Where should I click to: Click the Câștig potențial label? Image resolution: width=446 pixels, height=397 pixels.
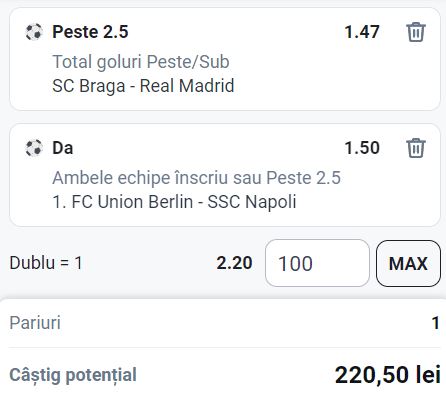tap(73, 375)
